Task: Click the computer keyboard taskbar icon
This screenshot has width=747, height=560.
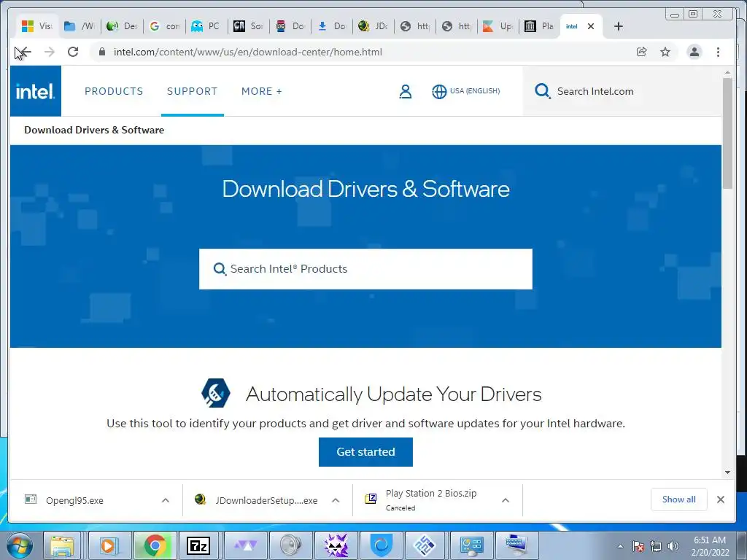Action: pyautogui.click(x=517, y=545)
